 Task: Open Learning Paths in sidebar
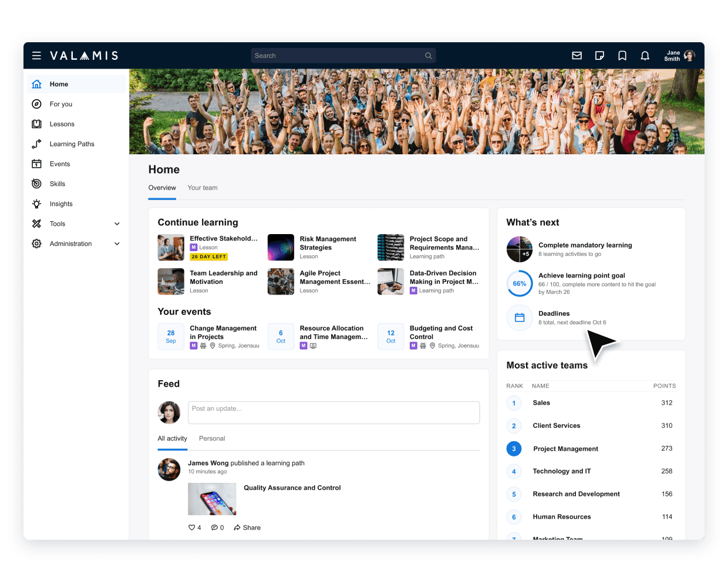(72, 144)
